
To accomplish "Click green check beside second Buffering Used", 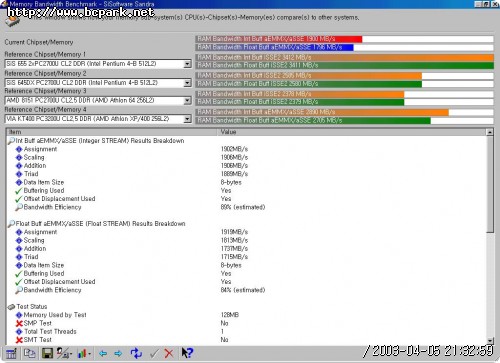I will pos(19,274).
